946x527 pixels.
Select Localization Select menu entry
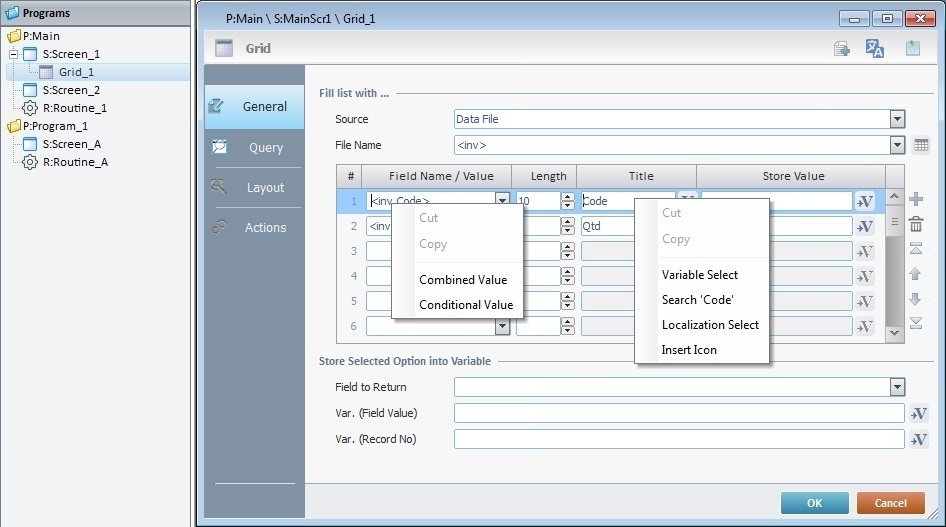pyautogui.click(x=709, y=325)
